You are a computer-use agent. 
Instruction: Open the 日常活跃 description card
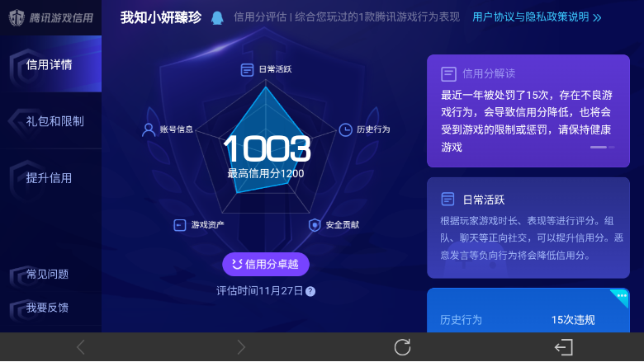(528, 228)
